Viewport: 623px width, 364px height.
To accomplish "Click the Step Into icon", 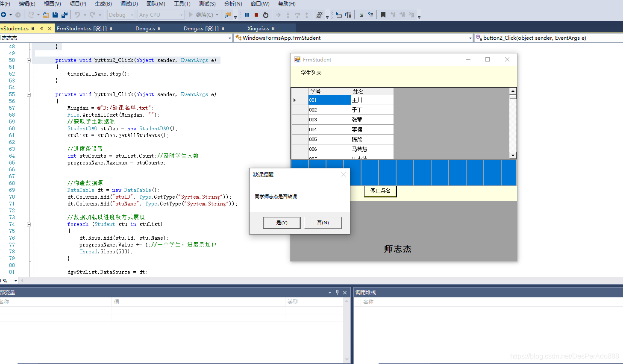I will (x=288, y=15).
